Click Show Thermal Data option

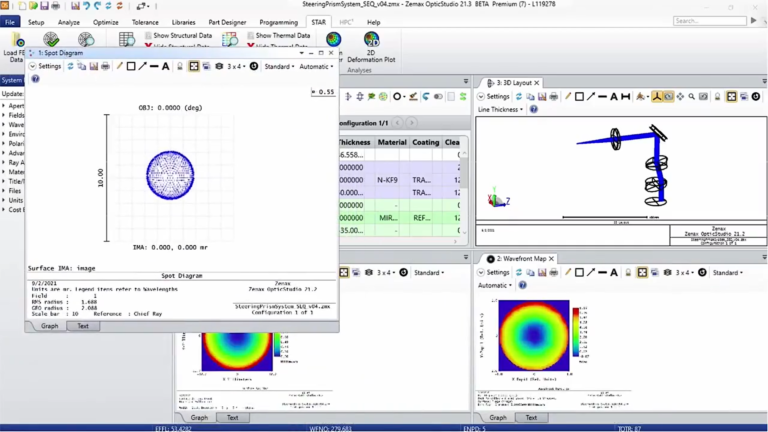click(278, 35)
